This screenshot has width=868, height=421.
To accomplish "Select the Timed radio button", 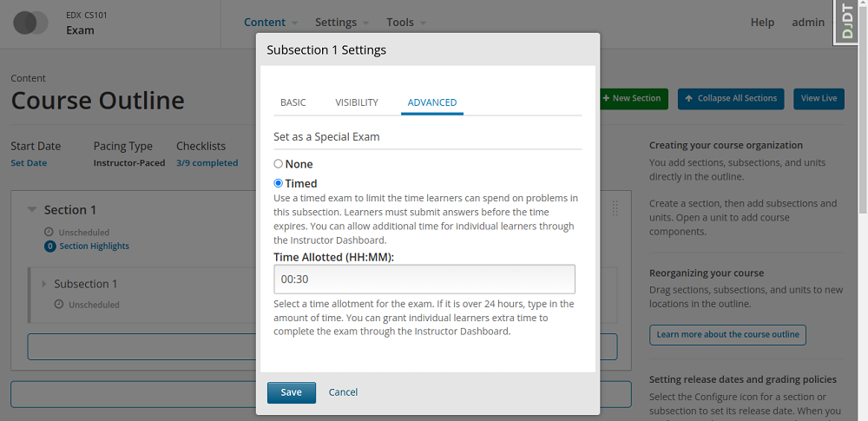I will [279, 183].
